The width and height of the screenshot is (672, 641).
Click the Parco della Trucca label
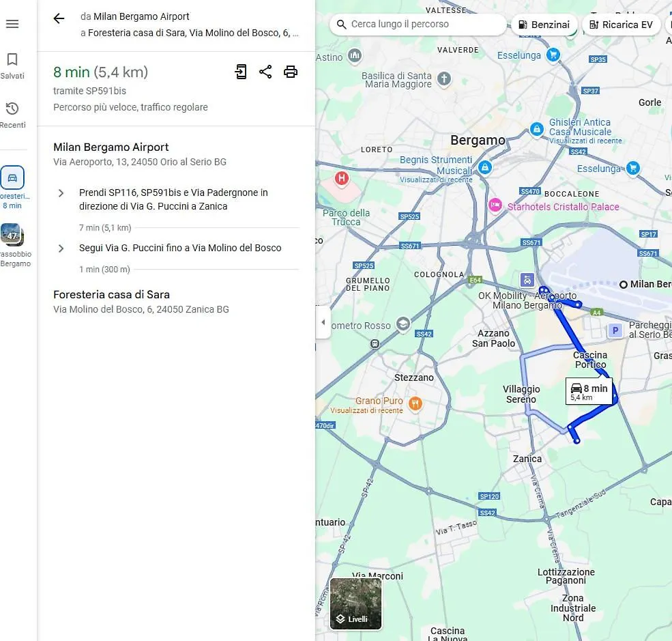click(347, 218)
